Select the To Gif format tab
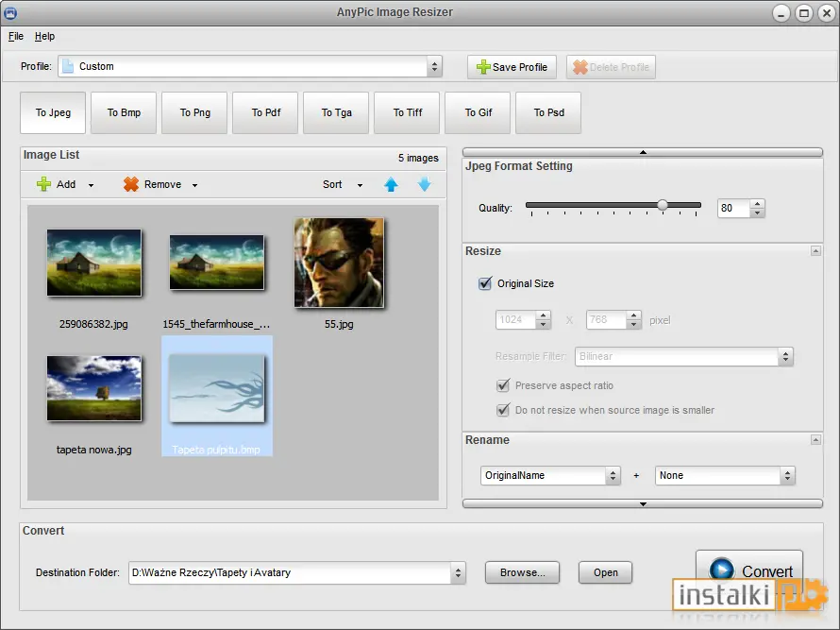840x630 pixels. [478, 112]
